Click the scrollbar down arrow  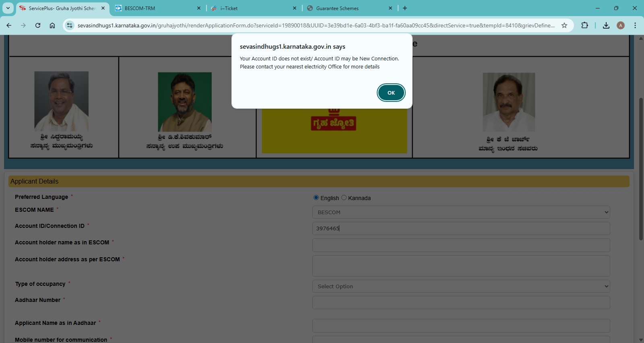coord(641,340)
